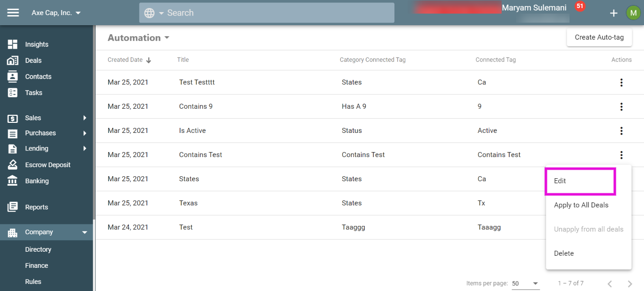Change items per page dropdown
This screenshot has height=291, width=644.
[x=525, y=283]
